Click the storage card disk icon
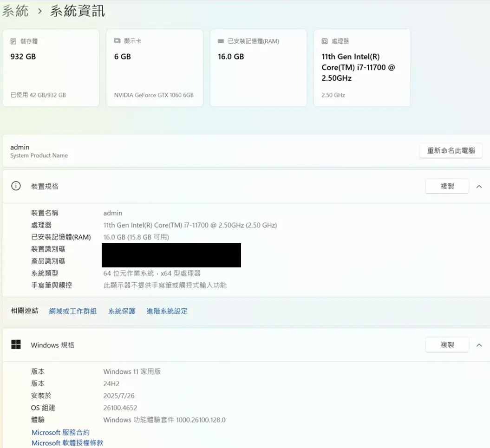This screenshot has height=448, width=490. (x=13, y=41)
